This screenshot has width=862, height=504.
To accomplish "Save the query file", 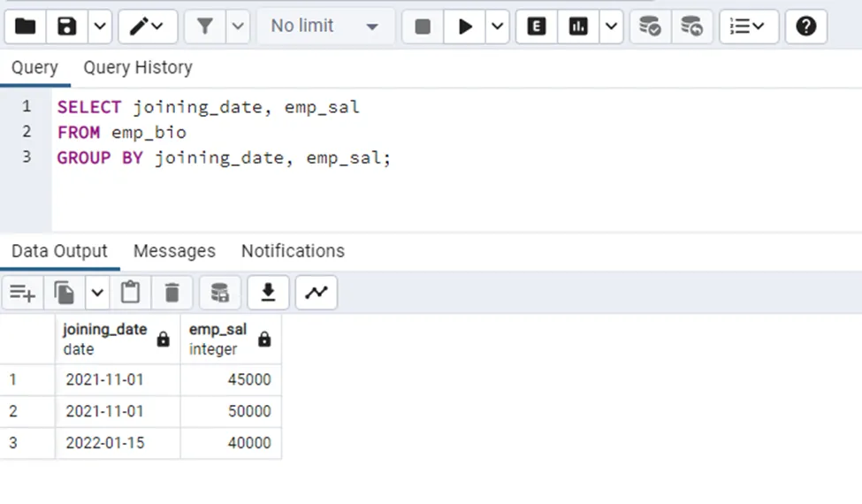I will pyautogui.click(x=67, y=27).
